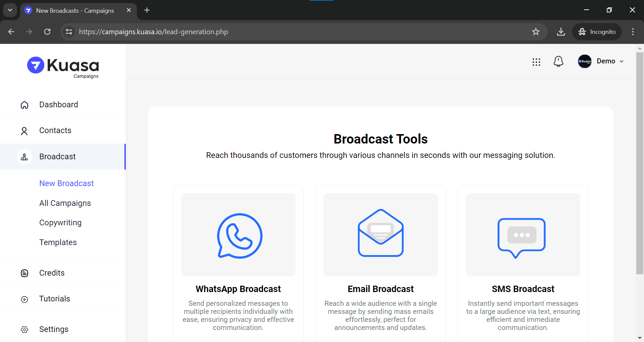Image resolution: width=644 pixels, height=342 pixels.
Task: View site information icon in address bar
Action: [x=69, y=32]
